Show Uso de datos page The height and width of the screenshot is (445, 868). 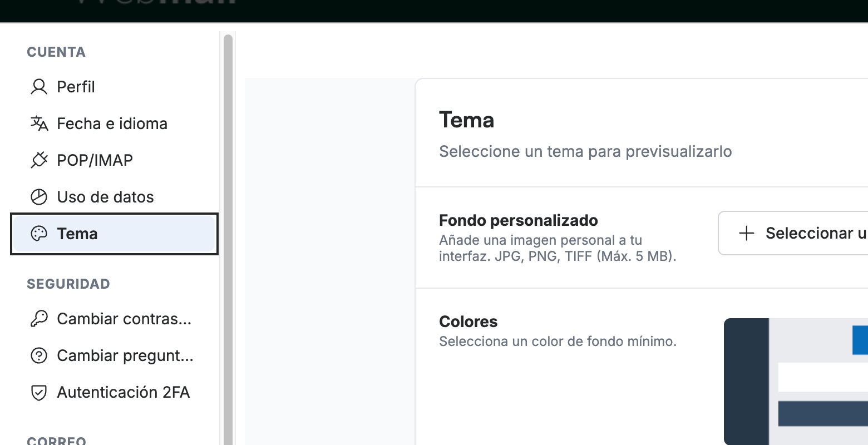(x=114, y=197)
